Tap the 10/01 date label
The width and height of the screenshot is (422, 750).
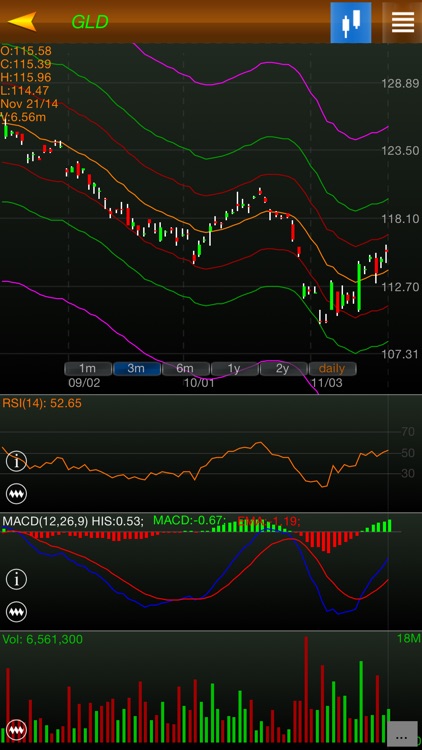[199, 383]
